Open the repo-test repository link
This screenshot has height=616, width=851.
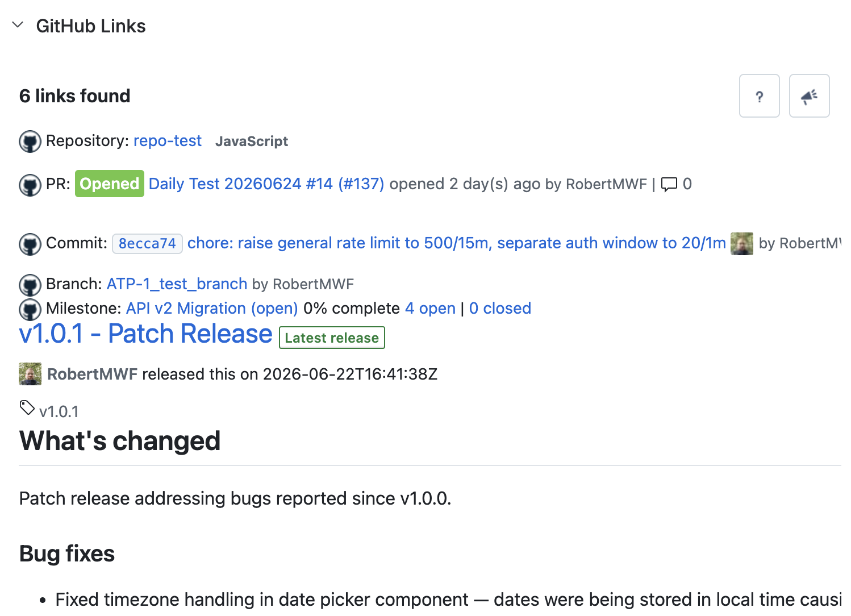[168, 141]
